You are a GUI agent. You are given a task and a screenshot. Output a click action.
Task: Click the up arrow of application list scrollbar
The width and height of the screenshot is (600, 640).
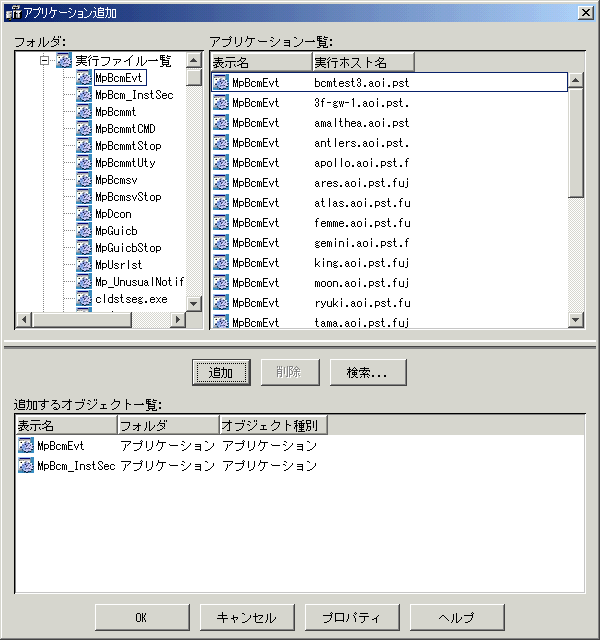(576, 80)
